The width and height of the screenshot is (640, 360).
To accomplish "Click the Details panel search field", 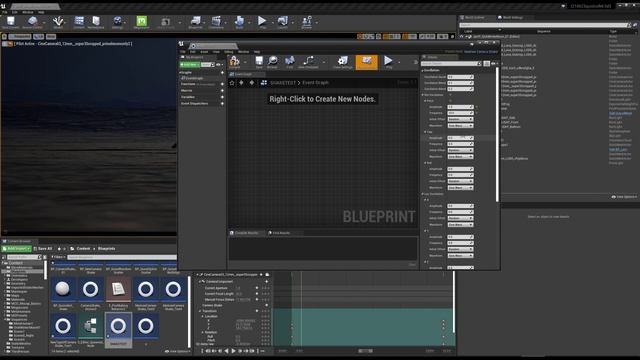I will [x=451, y=64].
